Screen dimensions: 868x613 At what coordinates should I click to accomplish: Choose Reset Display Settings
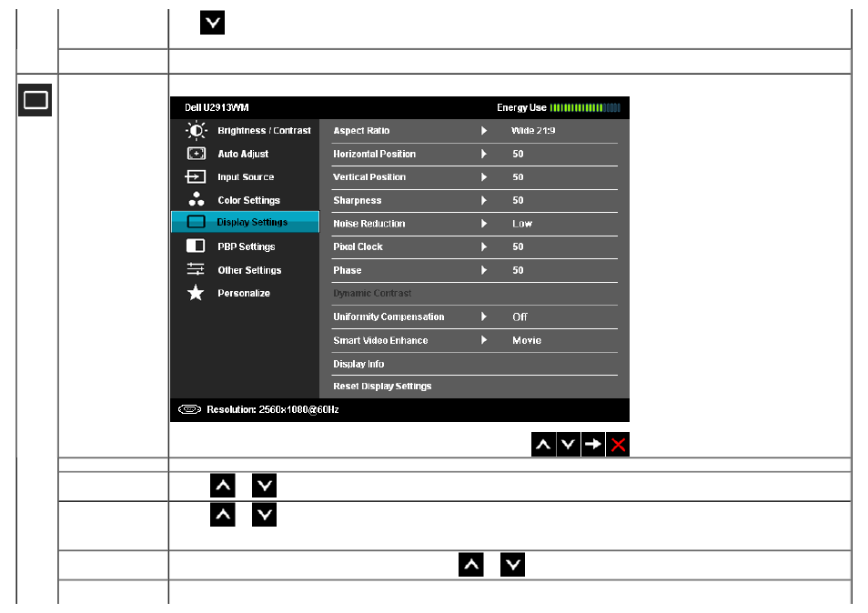(382, 387)
